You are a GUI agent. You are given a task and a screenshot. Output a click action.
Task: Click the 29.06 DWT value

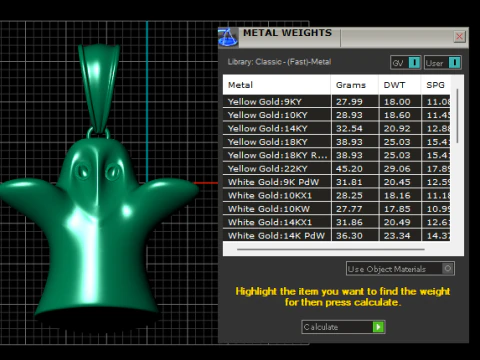coord(397,169)
